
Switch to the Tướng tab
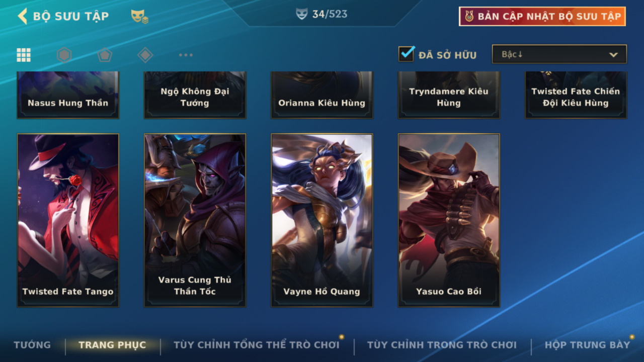pos(32,345)
